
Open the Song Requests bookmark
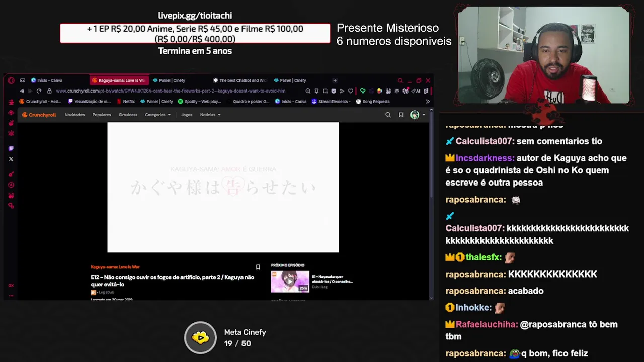(373, 101)
